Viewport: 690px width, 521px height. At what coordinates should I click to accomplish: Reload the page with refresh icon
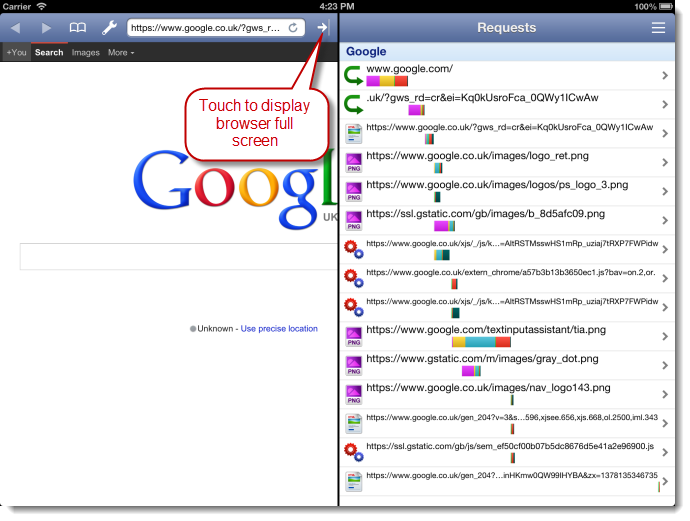point(293,28)
